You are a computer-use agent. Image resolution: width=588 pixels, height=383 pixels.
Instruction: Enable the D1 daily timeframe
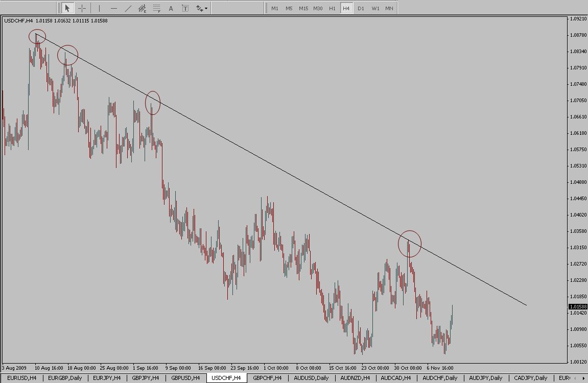coord(361,8)
